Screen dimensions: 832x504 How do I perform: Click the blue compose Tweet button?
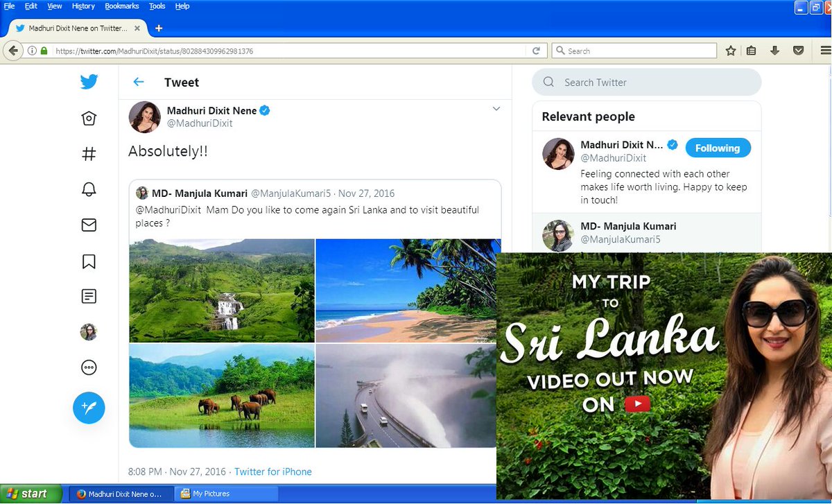89,407
